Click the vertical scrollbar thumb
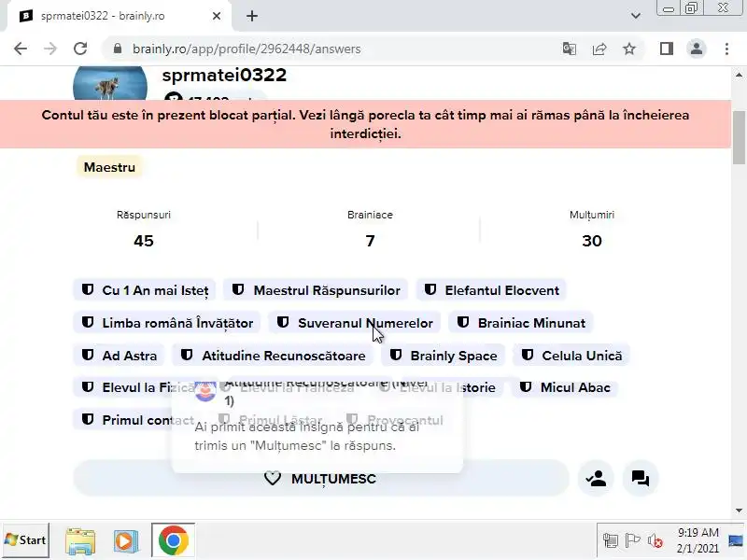Screen dimensions: 747x560 [x=739, y=137]
